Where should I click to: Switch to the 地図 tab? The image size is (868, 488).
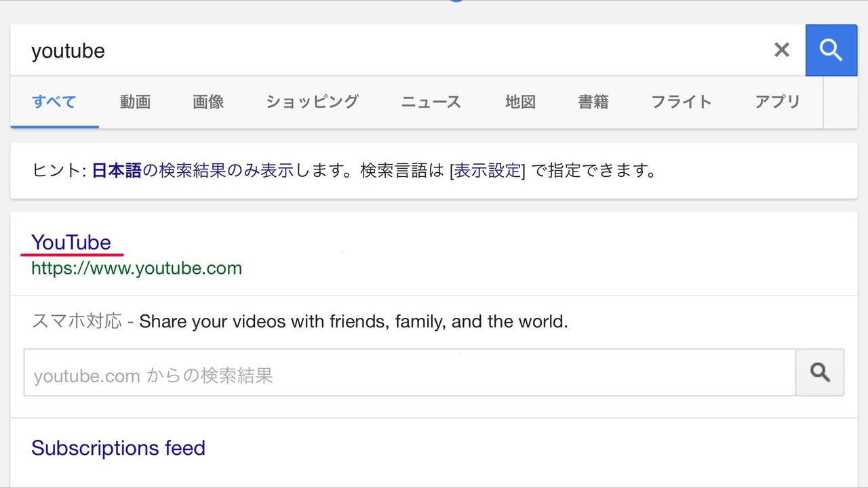click(x=521, y=102)
